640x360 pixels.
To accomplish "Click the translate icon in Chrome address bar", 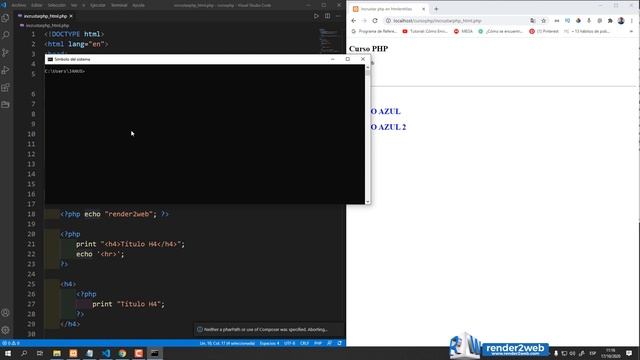I will [533, 21].
